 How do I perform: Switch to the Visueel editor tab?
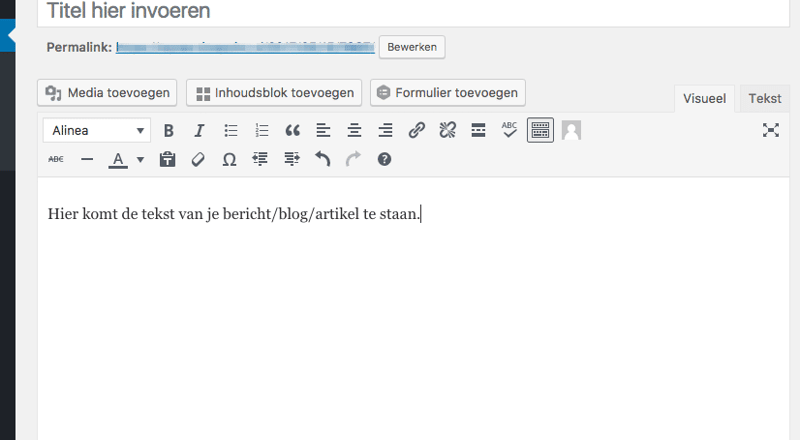click(x=705, y=99)
